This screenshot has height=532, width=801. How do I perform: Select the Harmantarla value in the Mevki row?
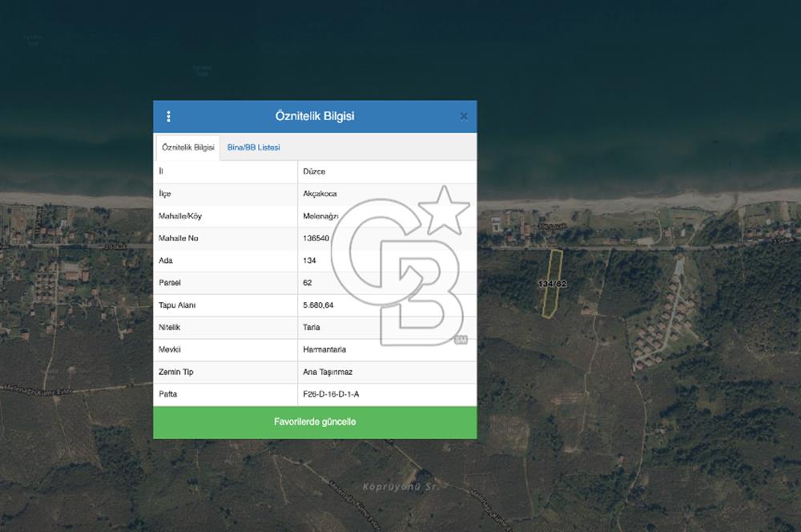coord(324,350)
